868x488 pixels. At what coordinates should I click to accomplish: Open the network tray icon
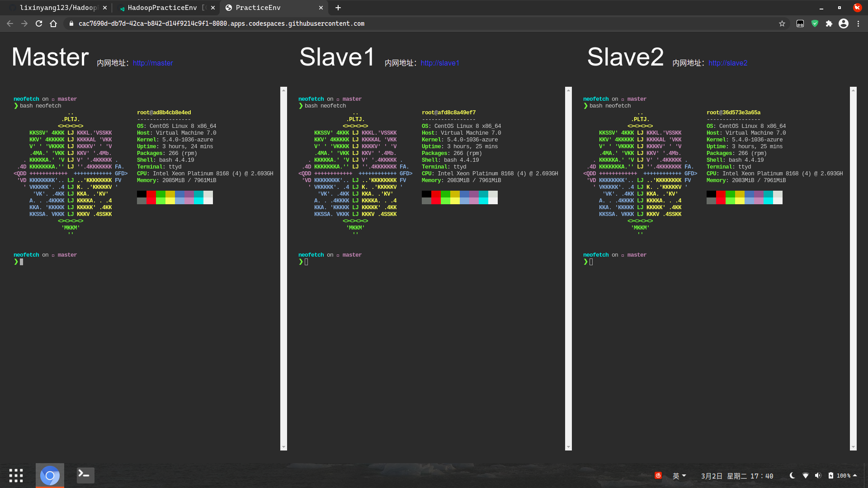pyautogui.click(x=805, y=475)
